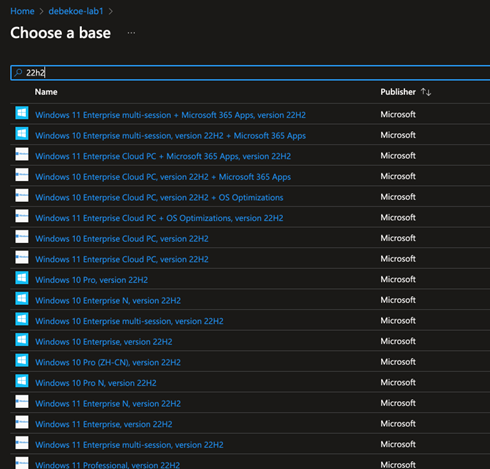Click image icon for Windows 10 Enterprise Cloud PC row
This screenshot has height=469, width=490.
(x=22, y=237)
